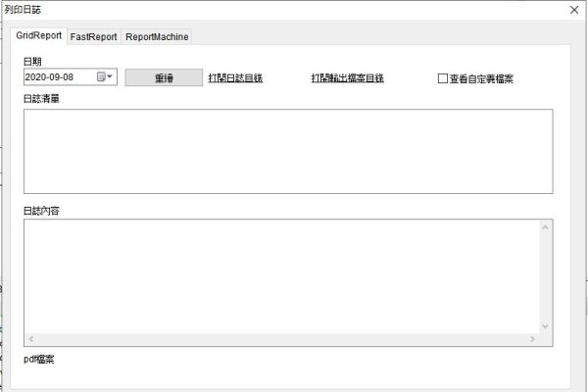The height and width of the screenshot is (392, 588).
Task: Open the date picker calendar dropdown
Action: (105, 76)
